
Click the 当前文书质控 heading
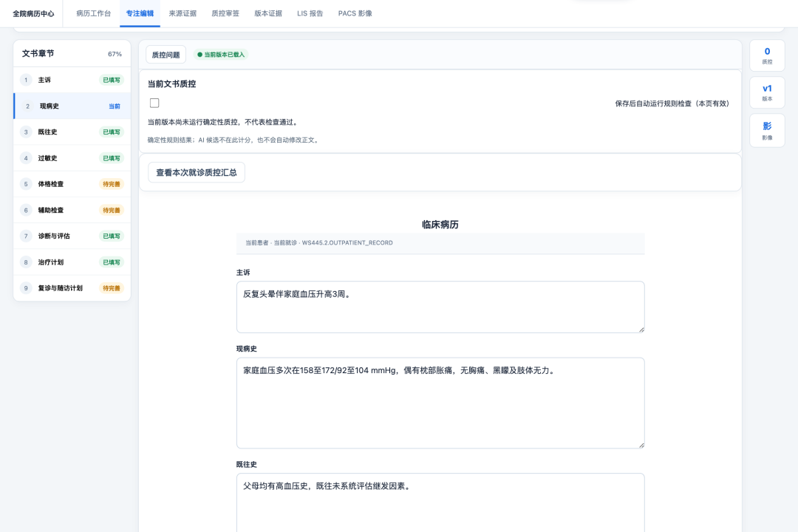[x=171, y=84]
